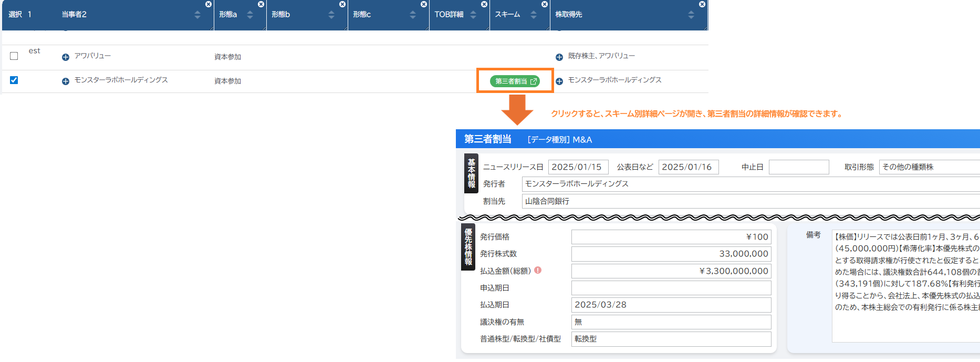Remove the TOB詳細 column with its close icon
980x362 pixels.
click(x=484, y=4)
